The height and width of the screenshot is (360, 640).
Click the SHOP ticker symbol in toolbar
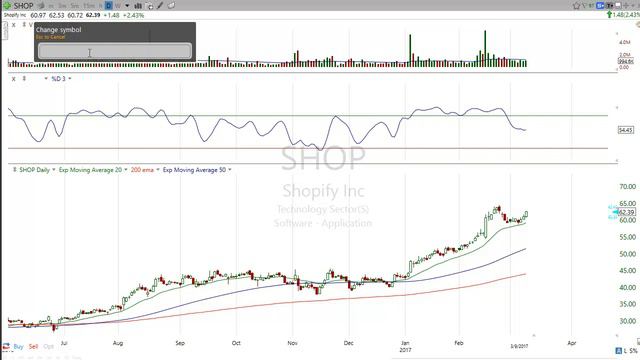coord(23,6)
